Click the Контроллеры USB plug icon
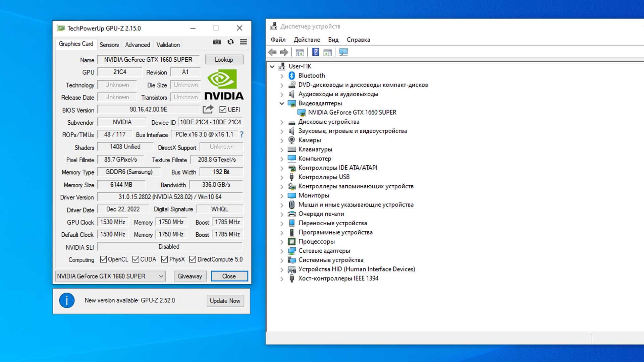The image size is (644, 362). [292, 177]
